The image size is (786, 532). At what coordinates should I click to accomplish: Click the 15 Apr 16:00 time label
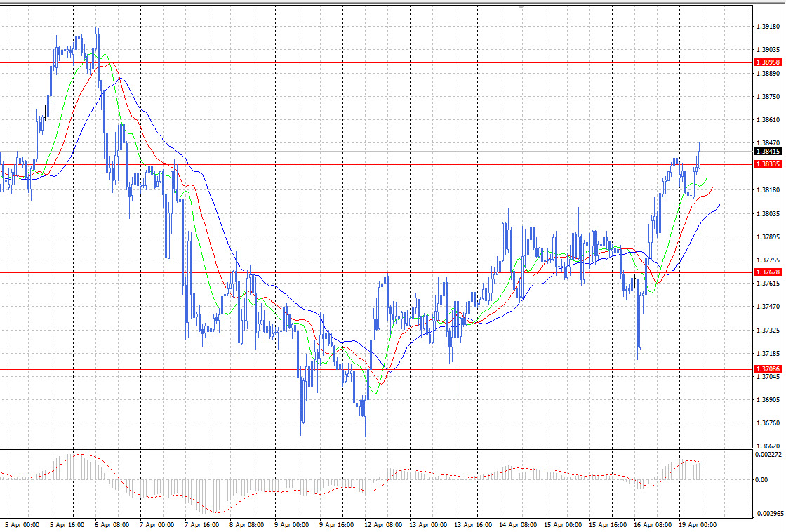click(x=608, y=525)
